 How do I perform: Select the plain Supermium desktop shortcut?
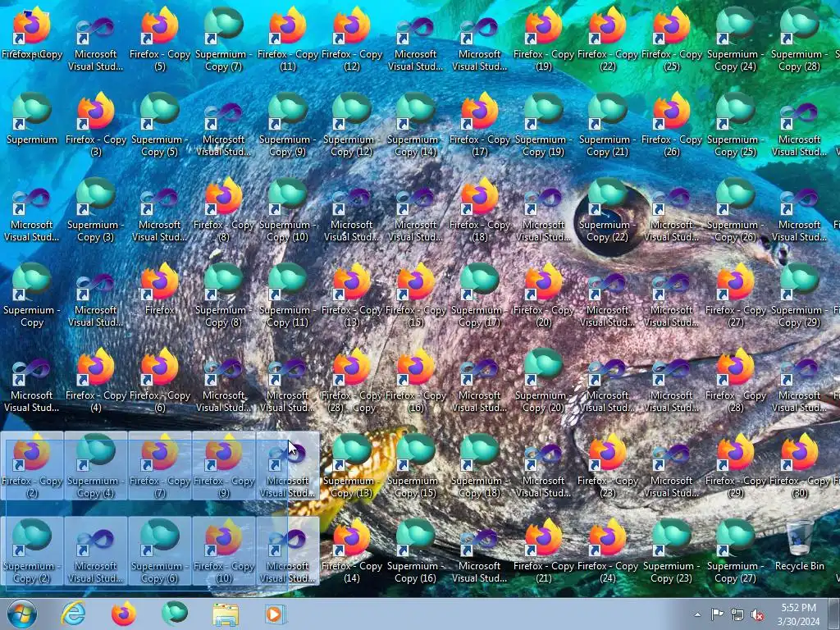click(32, 119)
